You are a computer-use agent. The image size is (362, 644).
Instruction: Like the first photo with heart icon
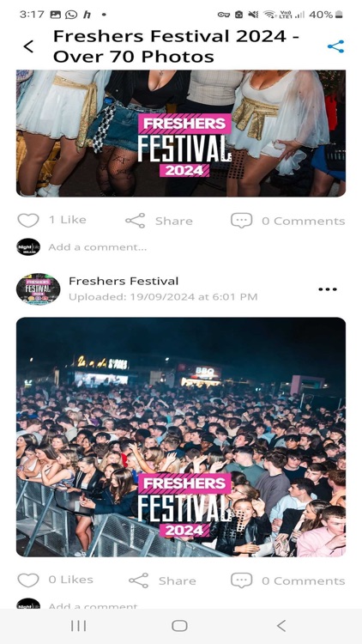click(x=28, y=220)
